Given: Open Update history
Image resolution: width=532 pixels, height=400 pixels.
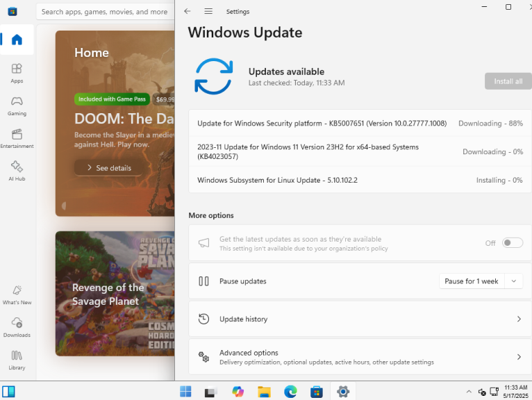Looking at the screenshot, I should [360, 319].
